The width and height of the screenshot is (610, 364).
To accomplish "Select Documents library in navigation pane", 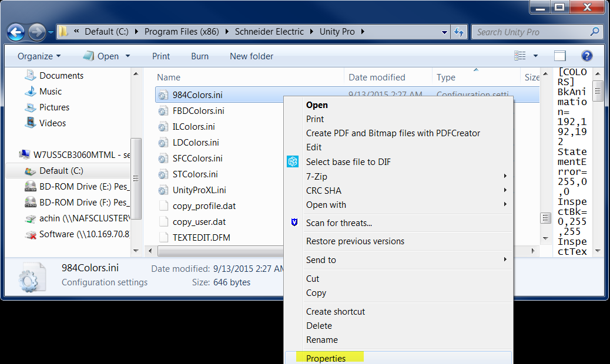I will coord(54,75).
